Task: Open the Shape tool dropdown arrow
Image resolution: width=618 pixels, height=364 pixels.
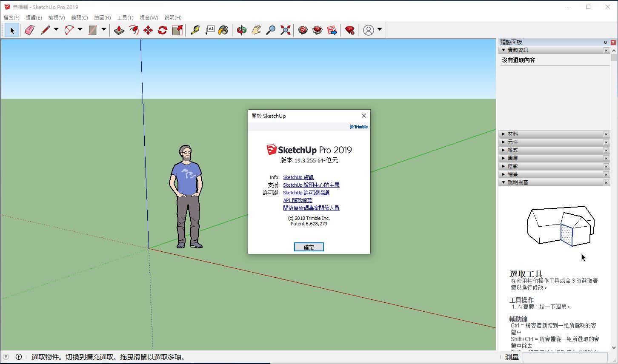Action: (103, 30)
